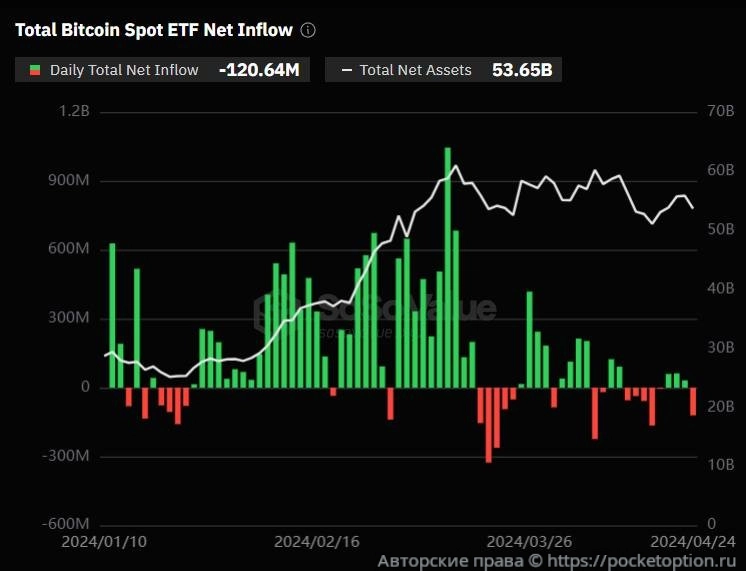Click the info icon beside the chart title
Screen dimensions: 746x571
pyautogui.click(x=308, y=30)
